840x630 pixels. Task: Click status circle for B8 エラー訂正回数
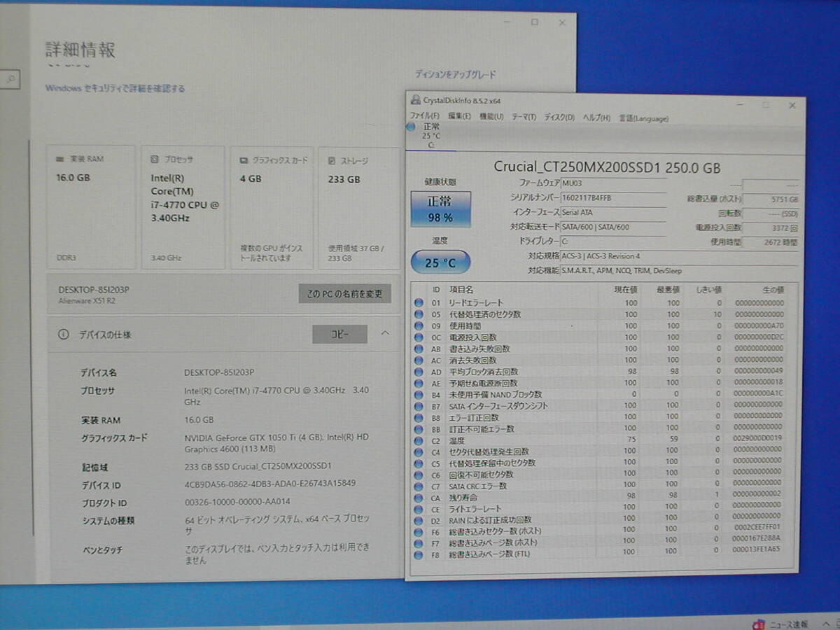tap(419, 417)
